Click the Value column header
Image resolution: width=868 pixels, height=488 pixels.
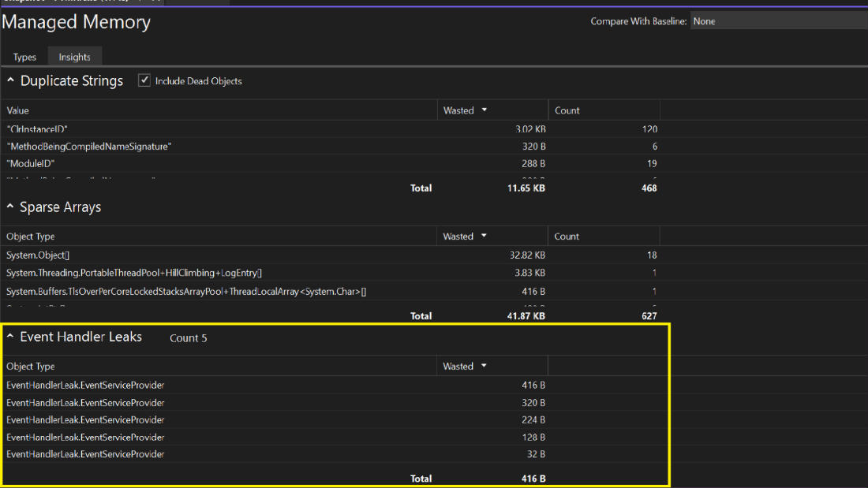[x=219, y=110]
